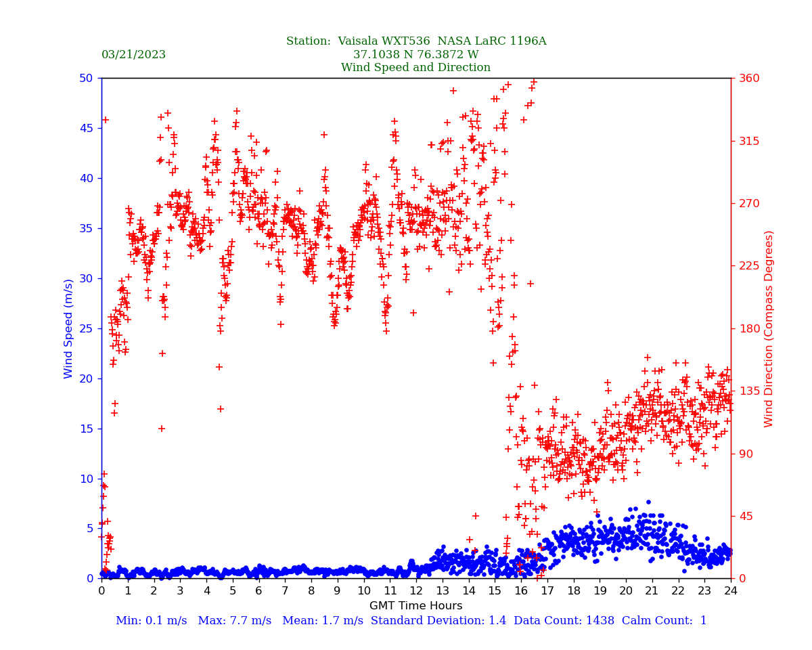Click the 12 hour mark on time axis
Image resolution: width=812 pixels, height=650 pixels.
[416, 591]
